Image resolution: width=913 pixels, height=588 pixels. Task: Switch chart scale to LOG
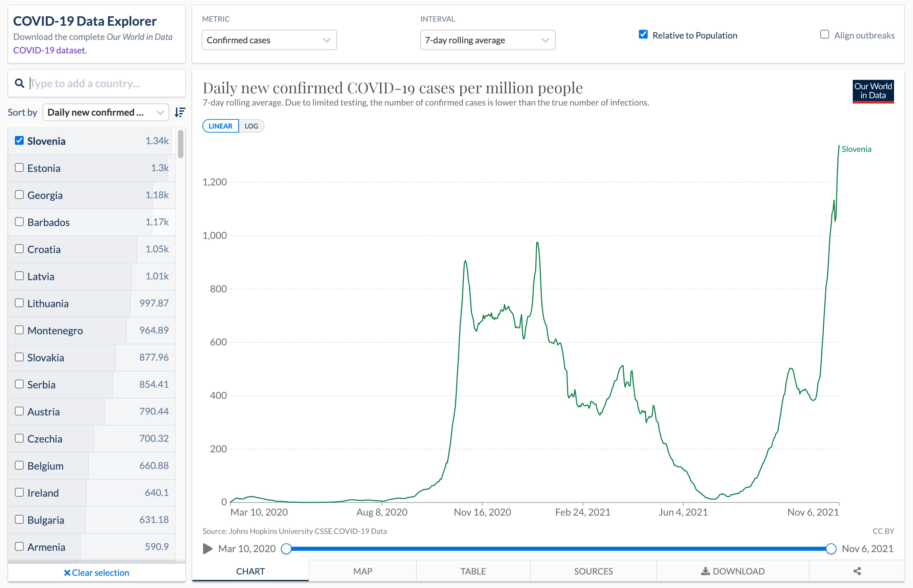(251, 126)
